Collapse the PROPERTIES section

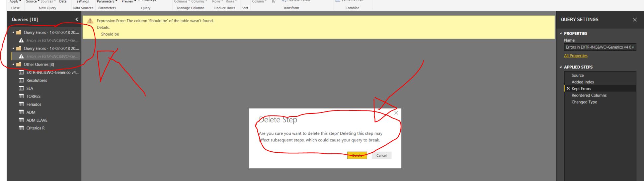coord(561,34)
